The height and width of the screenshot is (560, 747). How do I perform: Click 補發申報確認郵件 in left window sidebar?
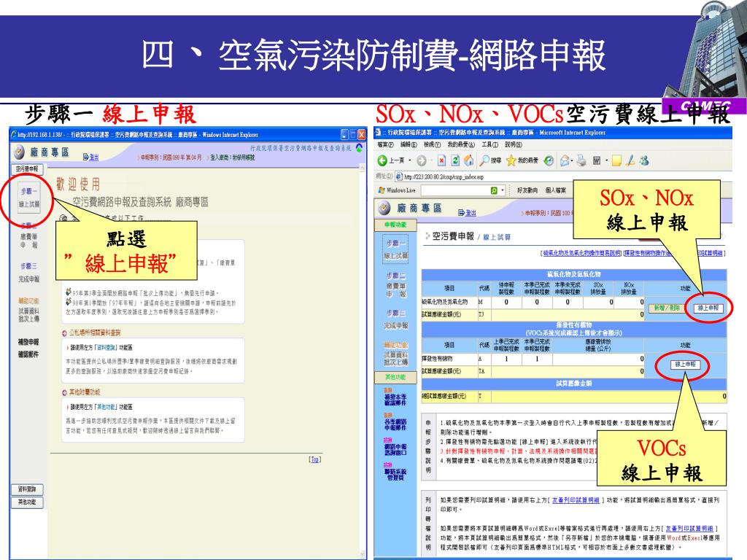[x=28, y=348]
